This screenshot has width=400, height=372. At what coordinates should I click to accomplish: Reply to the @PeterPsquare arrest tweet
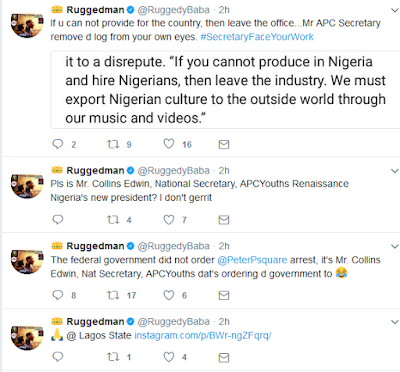pos(58,295)
